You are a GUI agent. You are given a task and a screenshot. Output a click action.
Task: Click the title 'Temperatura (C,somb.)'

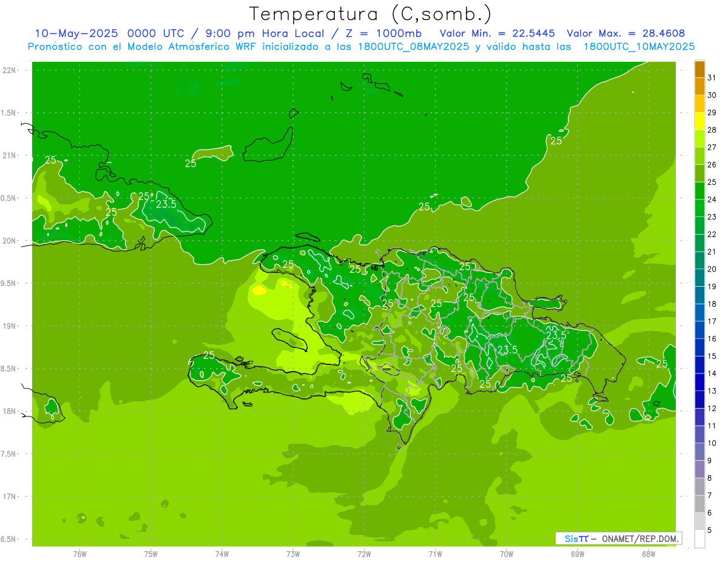point(371,14)
